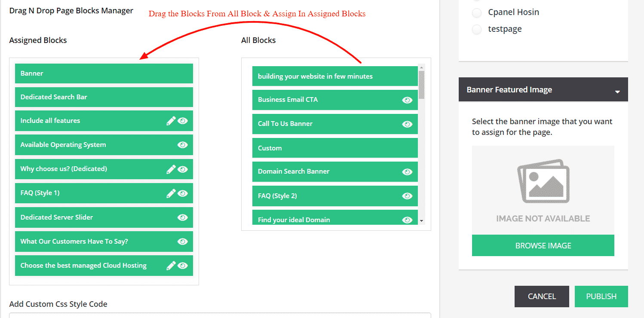The height and width of the screenshot is (318, 644).
Task: Click eye icon on Dedicated Server Slider
Action: click(183, 217)
